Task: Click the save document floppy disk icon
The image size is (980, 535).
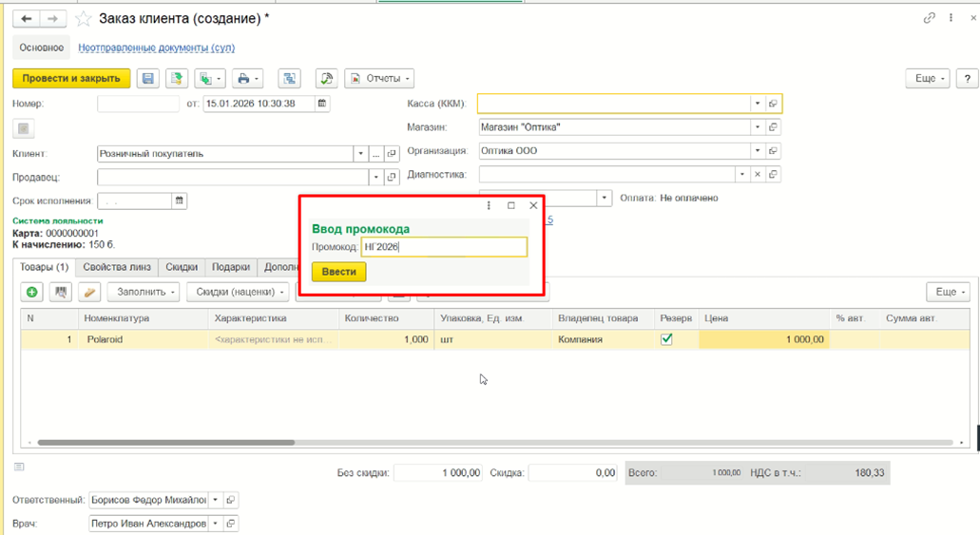Action: coord(148,78)
